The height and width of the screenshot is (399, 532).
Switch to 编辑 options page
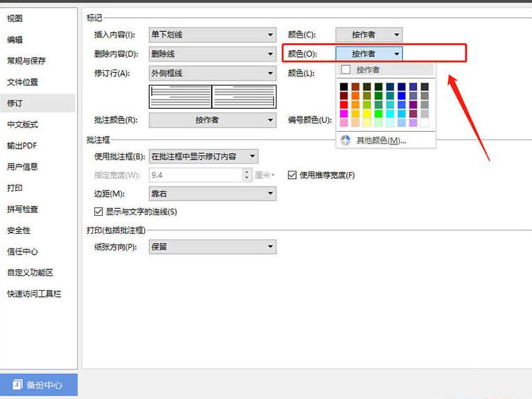point(15,40)
